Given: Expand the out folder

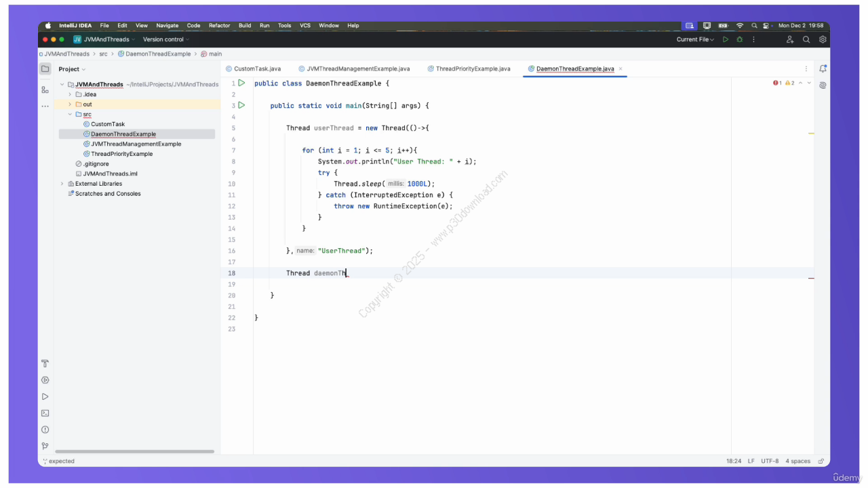Looking at the screenshot, I should (70, 104).
